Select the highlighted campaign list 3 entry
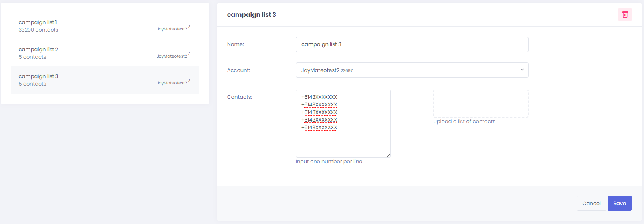Image resolution: width=644 pixels, height=224 pixels. point(105,80)
